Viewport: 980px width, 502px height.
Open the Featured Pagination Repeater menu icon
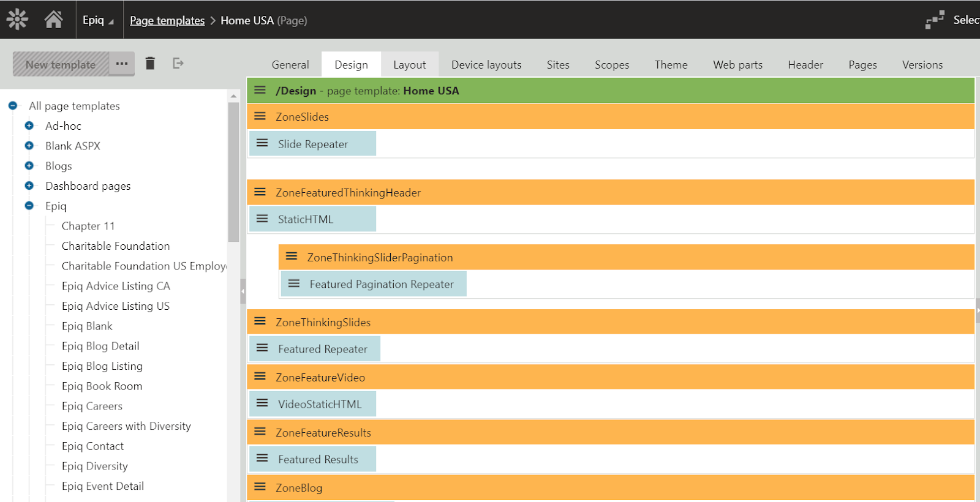pyautogui.click(x=294, y=283)
